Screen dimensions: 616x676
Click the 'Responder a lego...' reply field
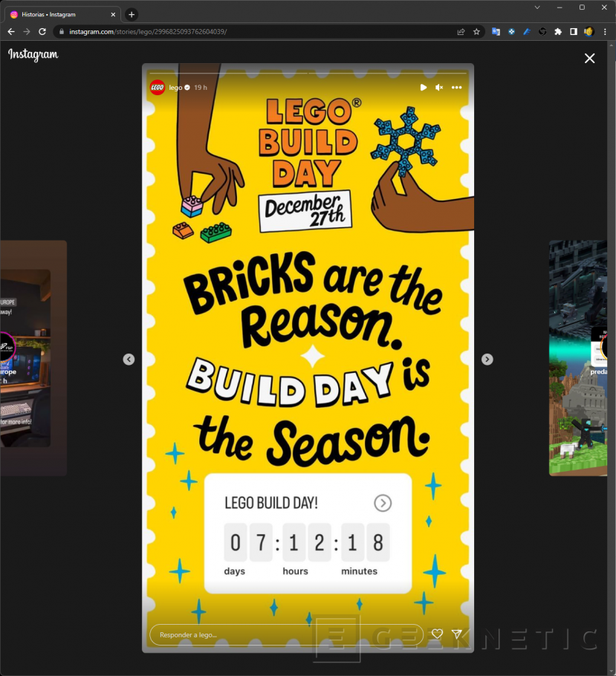tap(286, 635)
